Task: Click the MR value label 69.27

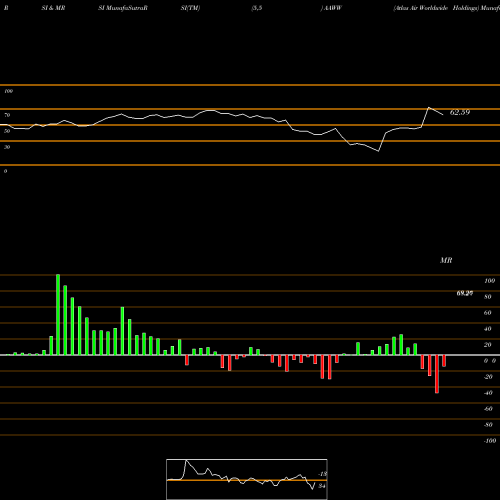Action: [x=465, y=293]
